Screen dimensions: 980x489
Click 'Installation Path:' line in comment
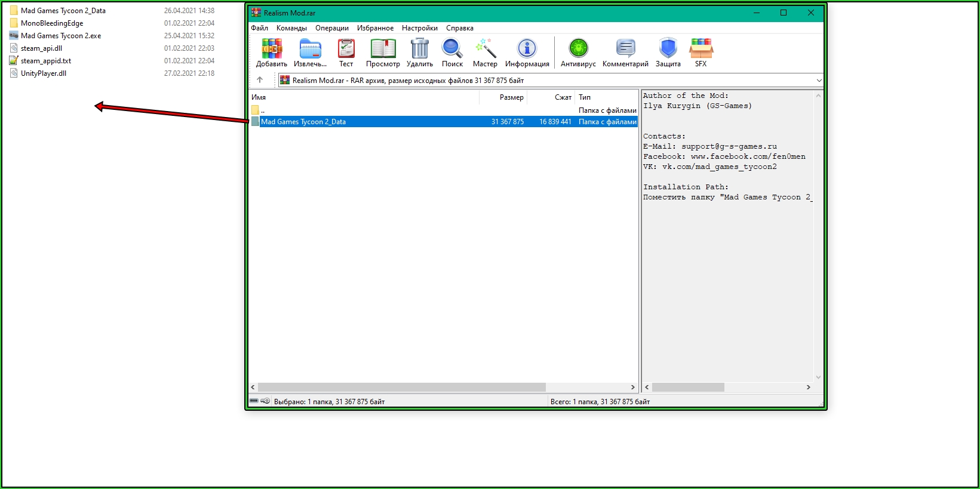pos(686,187)
